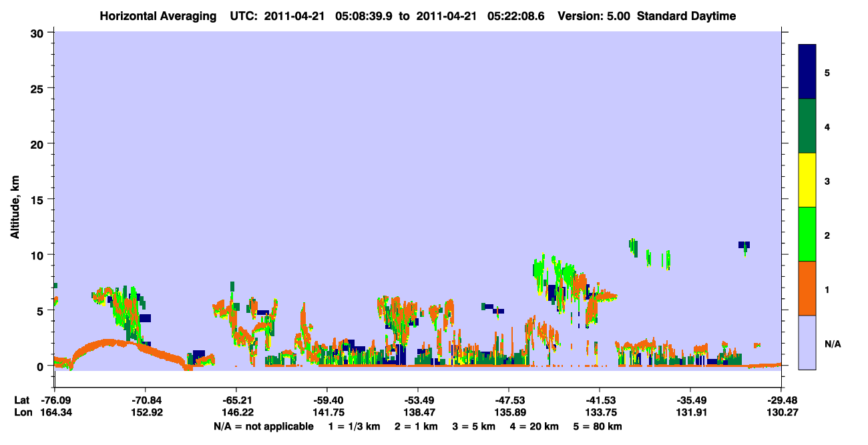Click the lavender N/A color bar segment
This screenshot has height=445, width=868.
pyautogui.click(x=807, y=342)
